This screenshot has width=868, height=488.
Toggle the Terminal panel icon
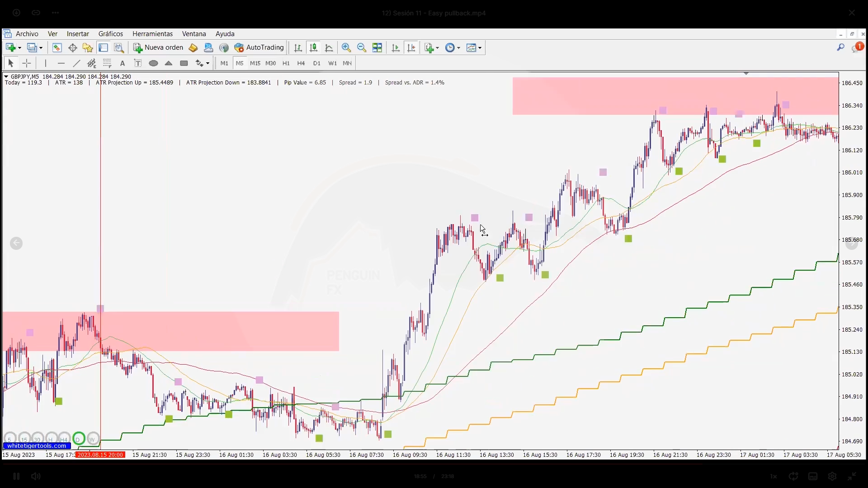[x=103, y=47]
